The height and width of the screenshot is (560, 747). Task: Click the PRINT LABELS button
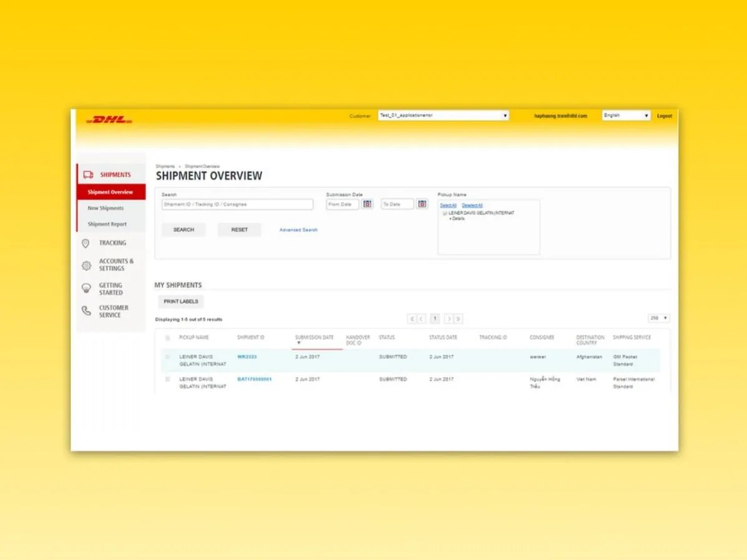pos(181,301)
